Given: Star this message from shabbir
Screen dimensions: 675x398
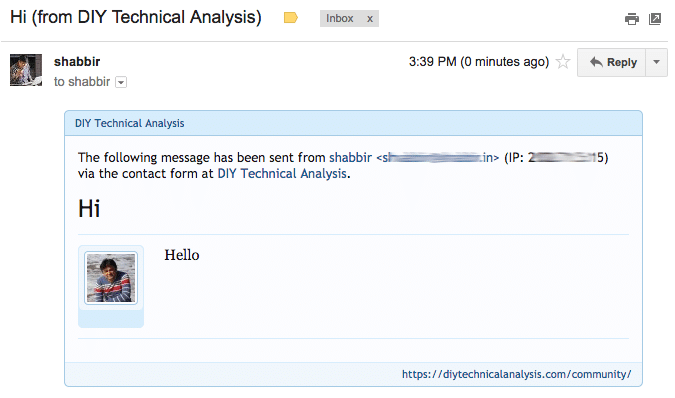Looking at the screenshot, I should click(563, 62).
